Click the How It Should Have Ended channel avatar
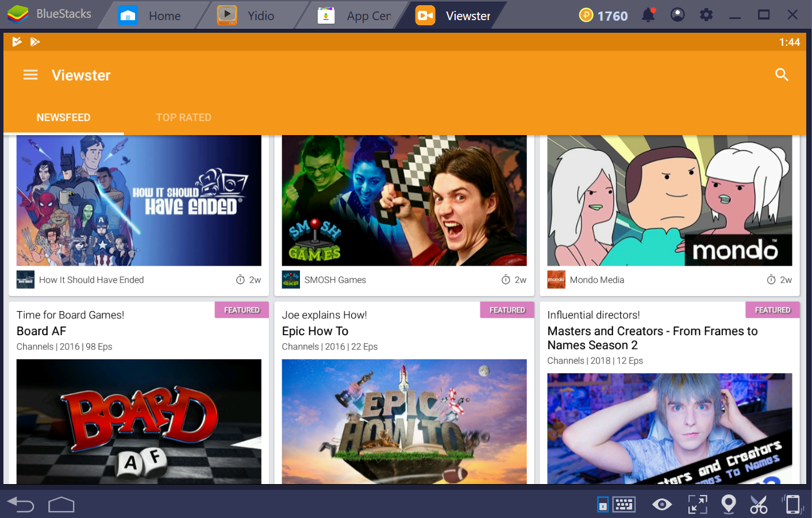Viewport: 812px width, 518px height. tap(25, 280)
